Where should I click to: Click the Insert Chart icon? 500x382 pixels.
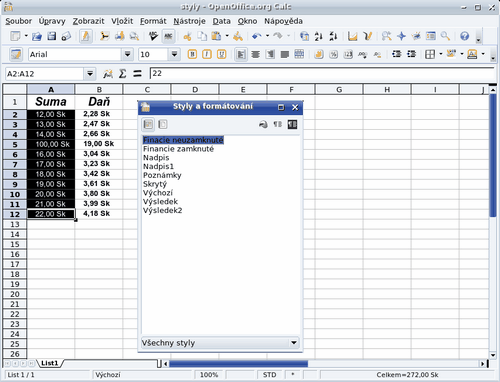(352, 36)
